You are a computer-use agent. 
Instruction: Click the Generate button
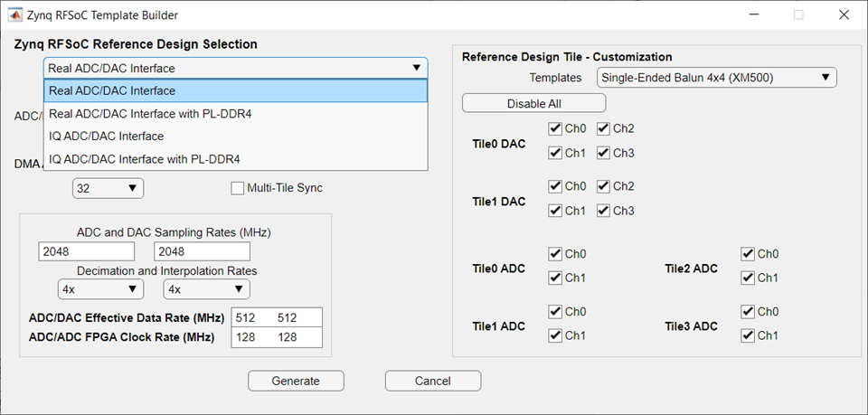(x=296, y=381)
